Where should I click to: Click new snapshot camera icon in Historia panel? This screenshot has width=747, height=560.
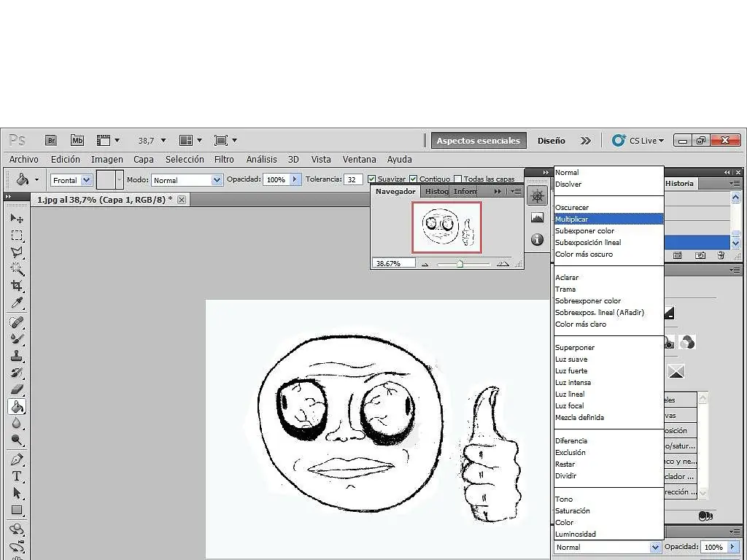click(x=700, y=256)
